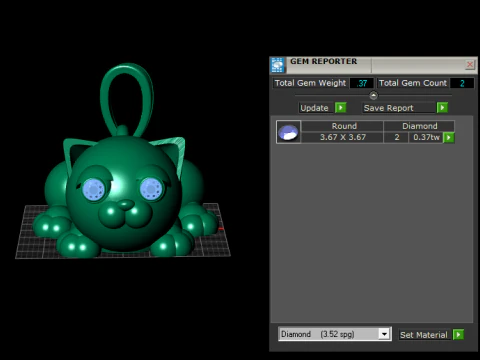Collapse the panel using the round arrow toggle

click(x=373, y=96)
